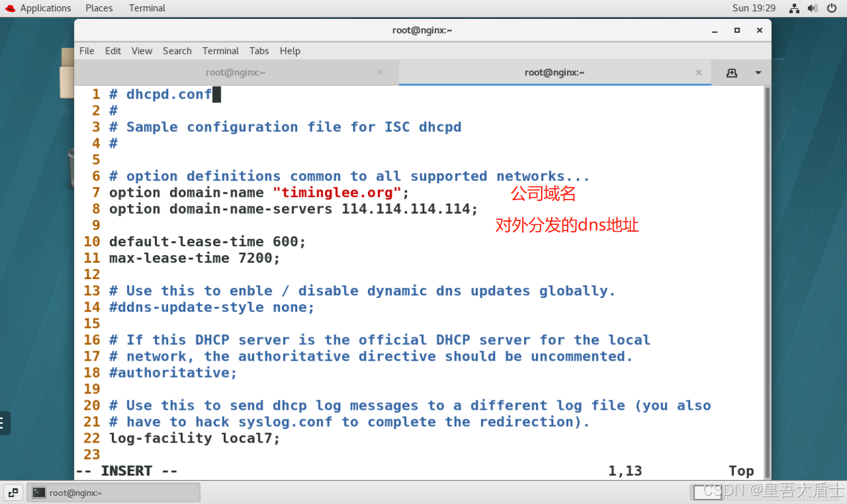
Task: Click the line "#ddns-update-style none;"
Action: pos(212,308)
